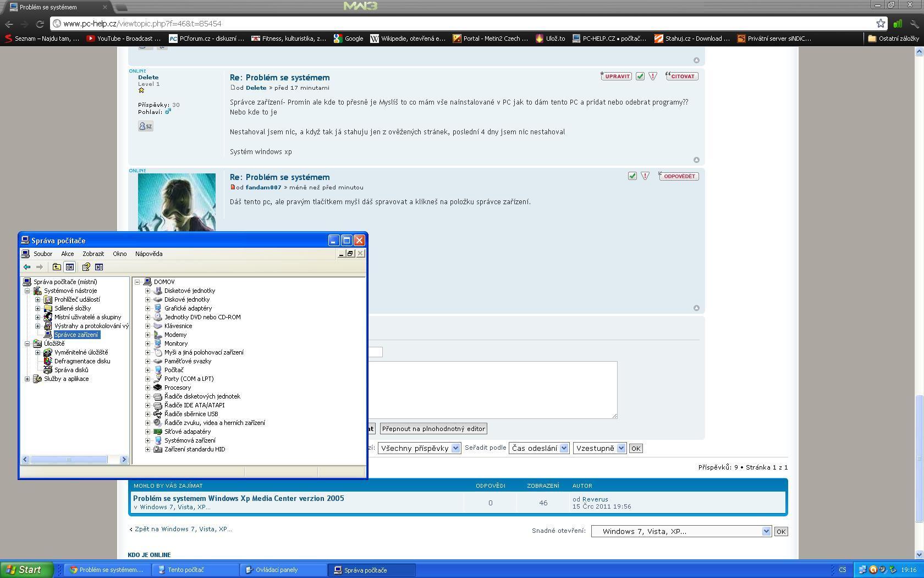Image resolution: width=924 pixels, height=578 pixels.
Task: Click the Monitory device icon
Action: pyautogui.click(x=158, y=343)
